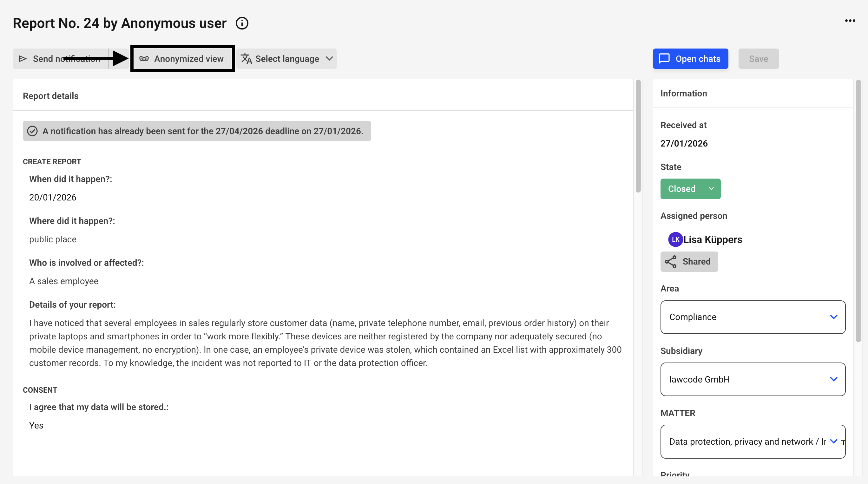Image resolution: width=868 pixels, height=484 pixels.
Task: Expand the Select language dropdown
Action: coord(286,59)
